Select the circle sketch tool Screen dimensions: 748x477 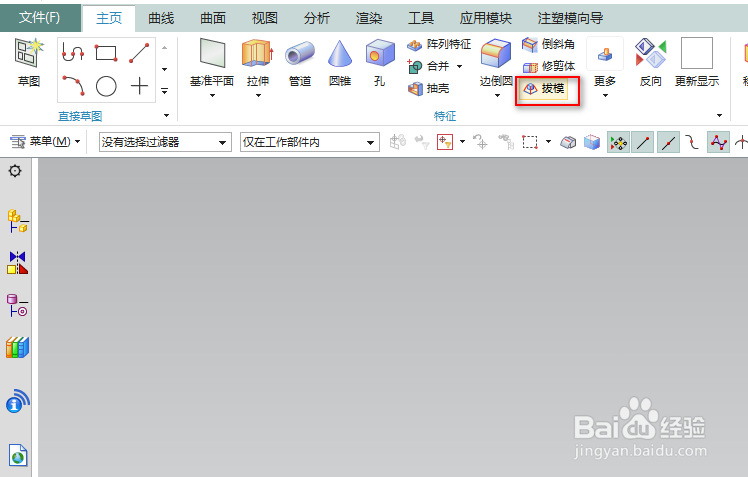point(106,86)
